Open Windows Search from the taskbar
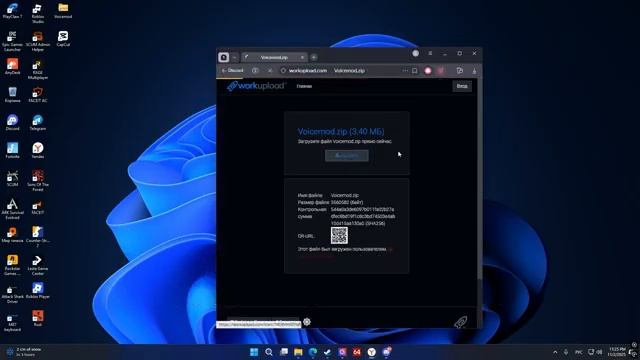 [x=269, y=352]
